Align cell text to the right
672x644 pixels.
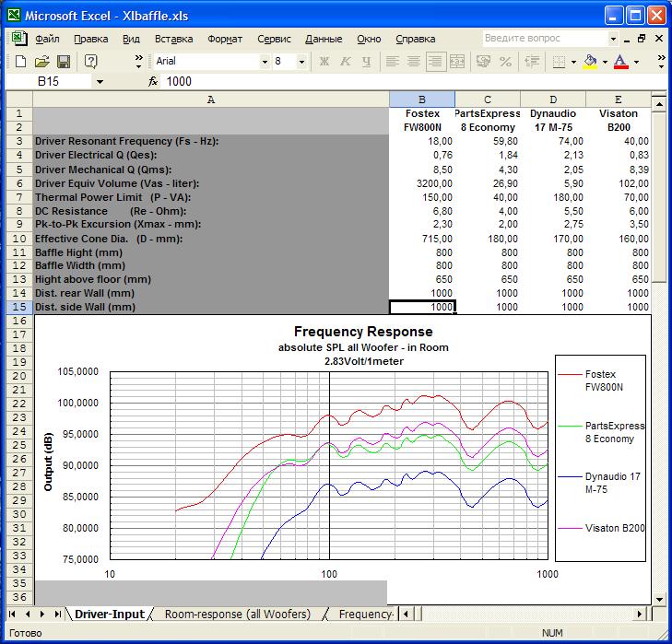(436, 62)
